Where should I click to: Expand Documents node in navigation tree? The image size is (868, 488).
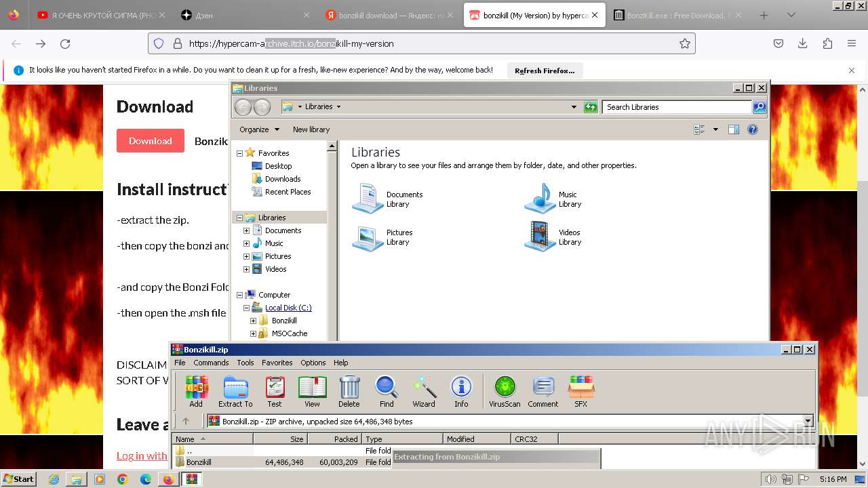[247, 230]
